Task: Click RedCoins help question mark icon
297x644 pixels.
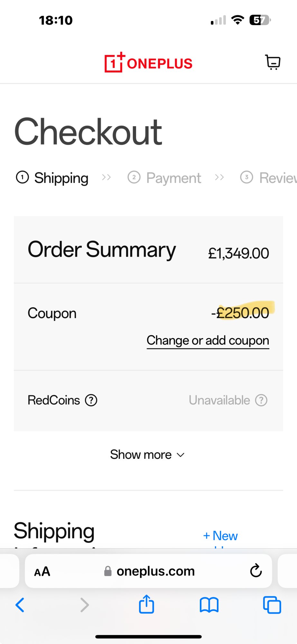Action: [91, 400]
